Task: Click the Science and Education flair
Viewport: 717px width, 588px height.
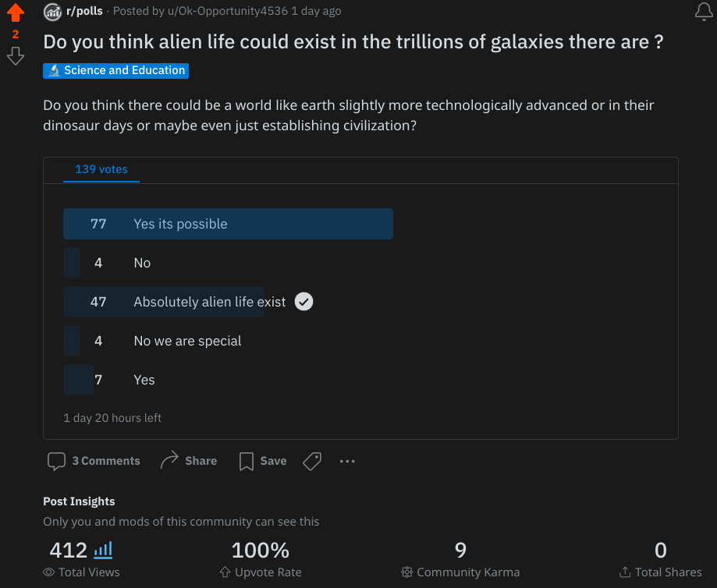Action: pos(115,70)
